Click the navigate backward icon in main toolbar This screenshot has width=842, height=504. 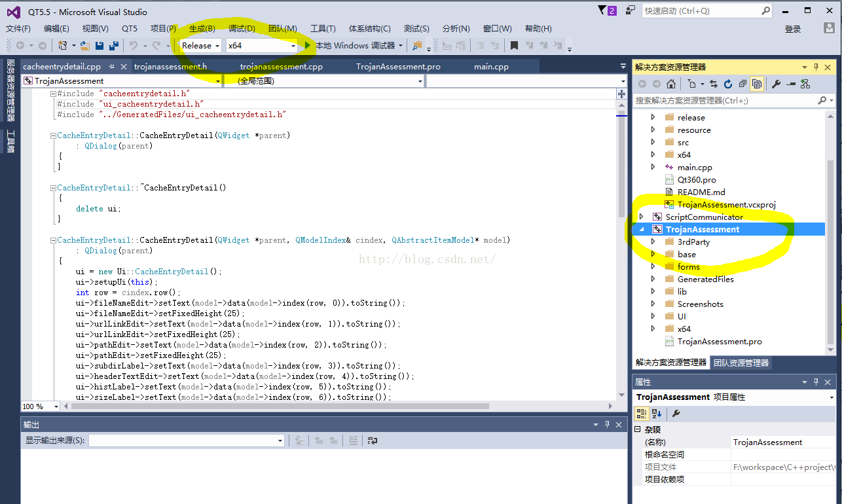coord(20,46)
